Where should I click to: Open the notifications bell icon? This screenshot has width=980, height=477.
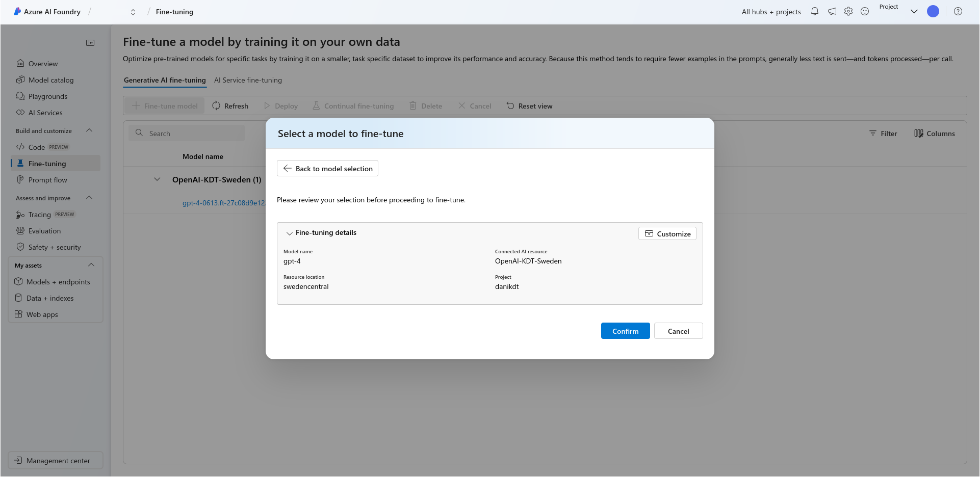tap(815, 11)
